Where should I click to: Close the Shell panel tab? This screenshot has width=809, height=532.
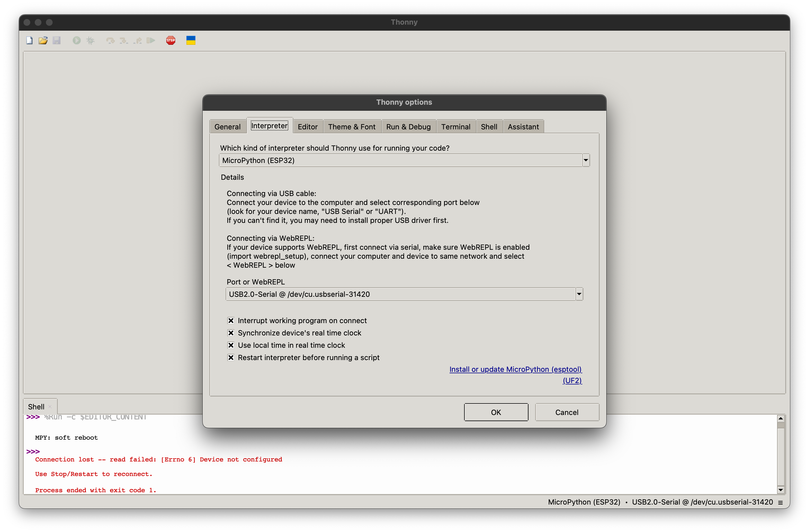(x=50, y=407)
